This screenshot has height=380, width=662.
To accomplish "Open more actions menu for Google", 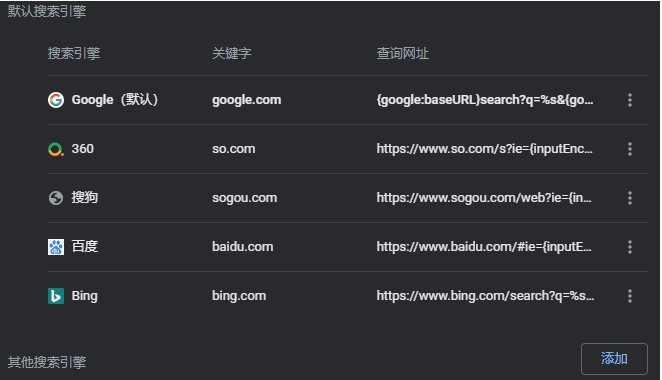I will pos(629,100).
